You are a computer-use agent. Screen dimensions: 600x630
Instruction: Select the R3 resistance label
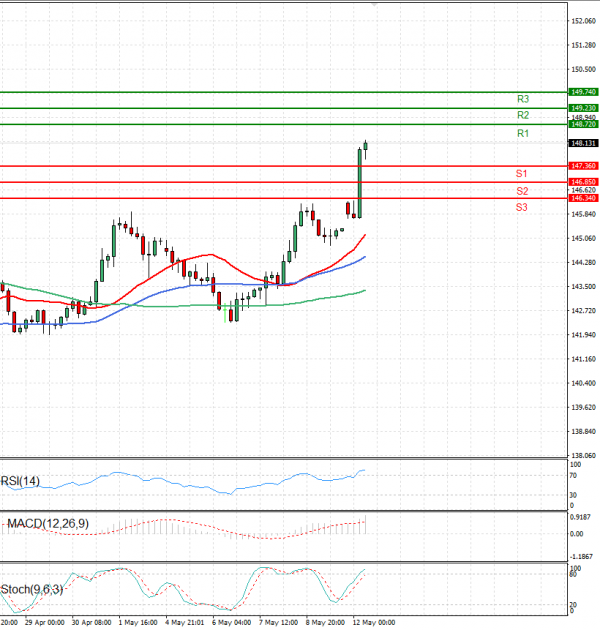pyautogui.click(x=523, y=99)
